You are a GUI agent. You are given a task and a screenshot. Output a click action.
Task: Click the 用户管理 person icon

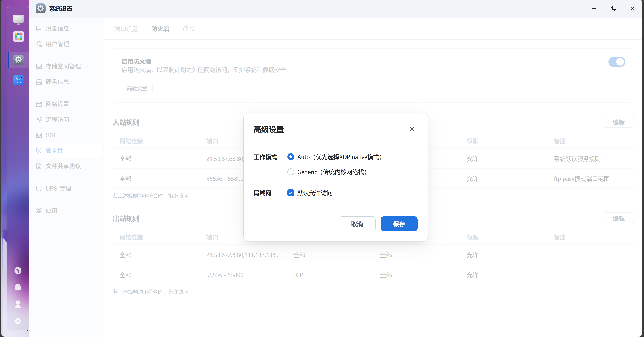pyautogui.click(x=39, y=44)
